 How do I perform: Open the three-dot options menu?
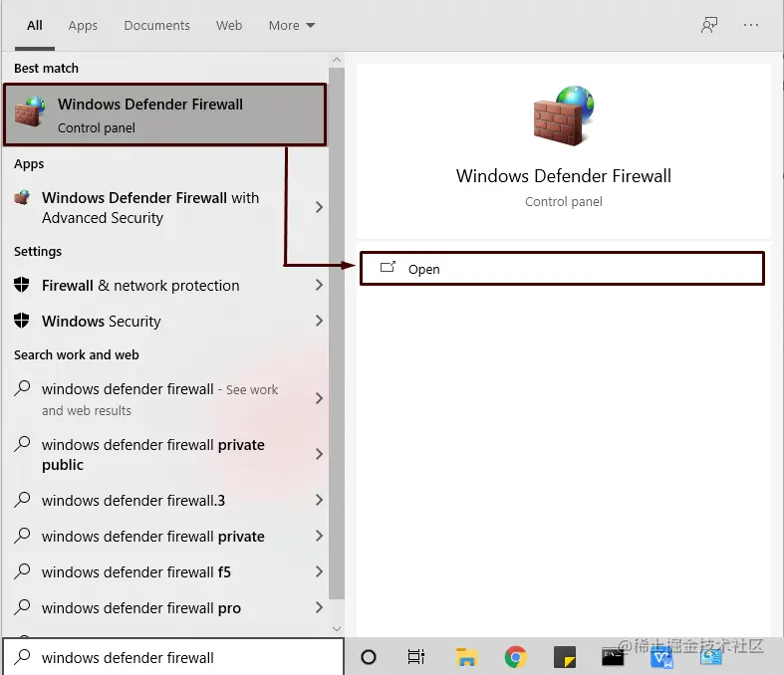pyautogui.click(x=751, y=25)
